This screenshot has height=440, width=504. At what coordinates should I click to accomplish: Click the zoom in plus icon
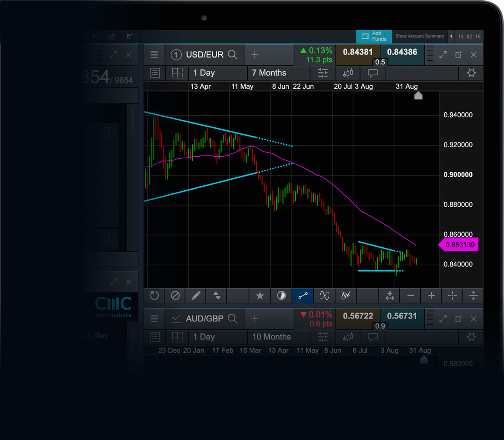tap(431, 295)
